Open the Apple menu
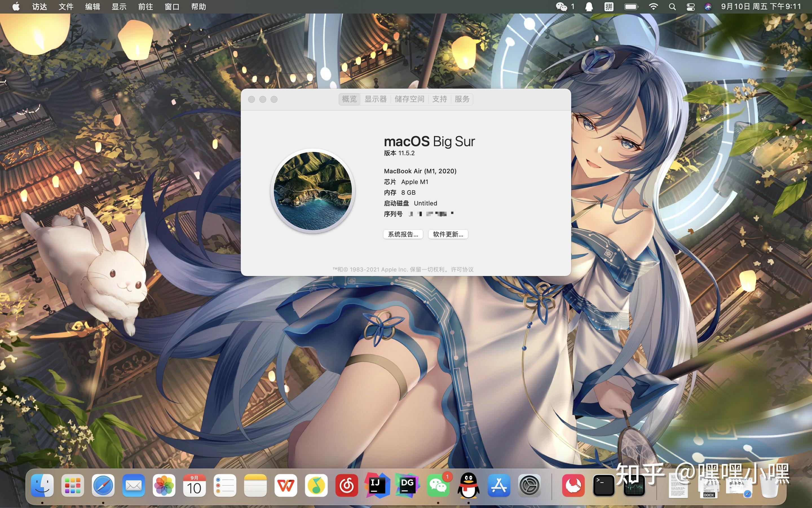Screen dimensions: 812x508 (16, 7)
